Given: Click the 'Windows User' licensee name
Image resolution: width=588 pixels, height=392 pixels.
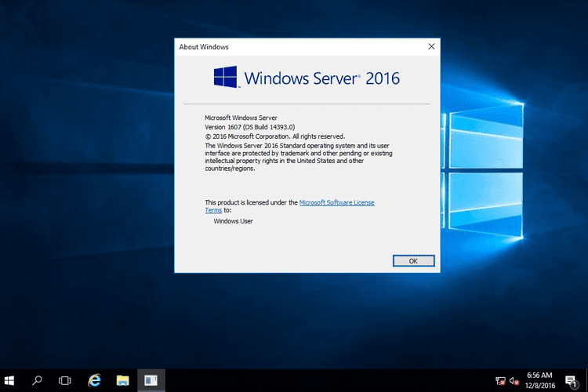Looking at the screenshot, I should click(x=234, y=221).
